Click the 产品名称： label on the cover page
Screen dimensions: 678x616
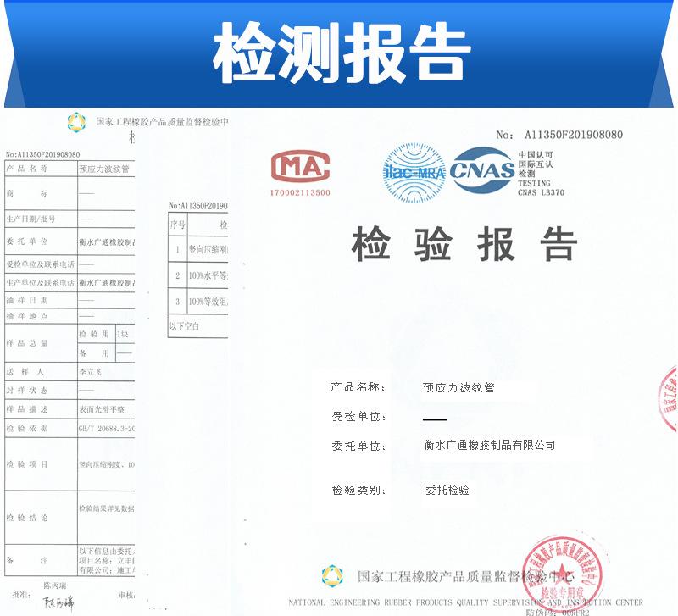point(358,387)
